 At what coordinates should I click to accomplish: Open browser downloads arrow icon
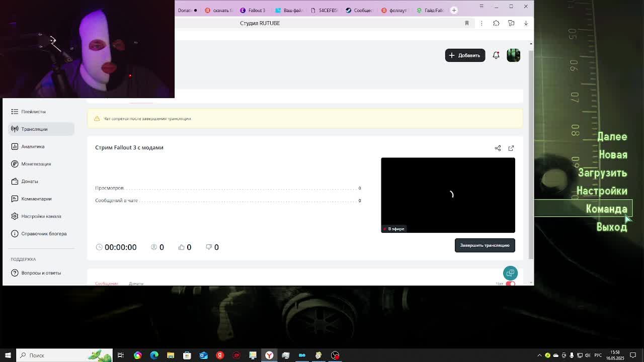point(526,23)
